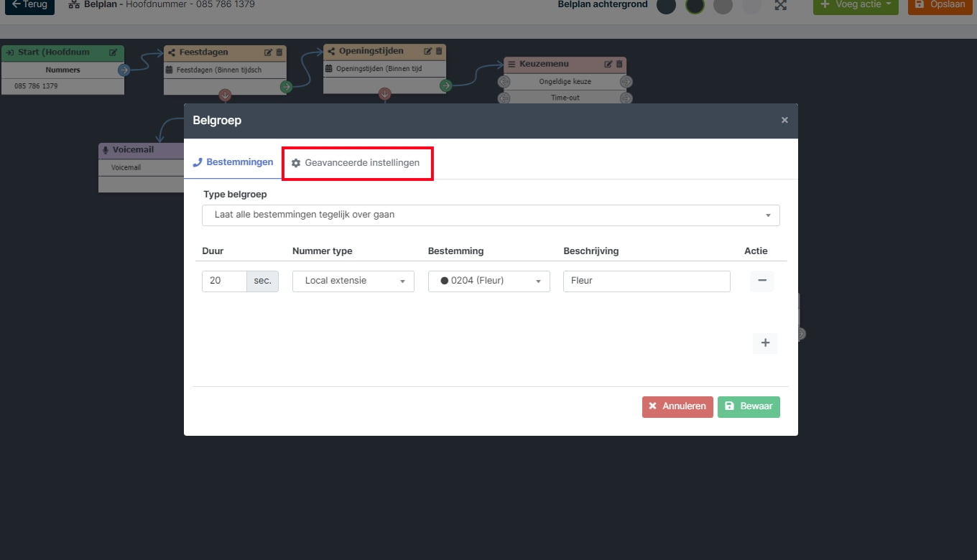Delete the Feestdagen node via trash icon

(x=279, y=52)
